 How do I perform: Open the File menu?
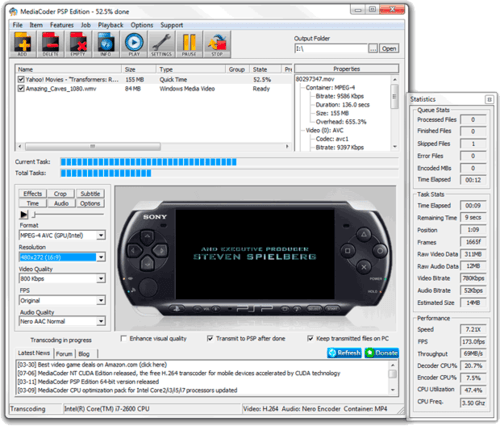(17, 25)
